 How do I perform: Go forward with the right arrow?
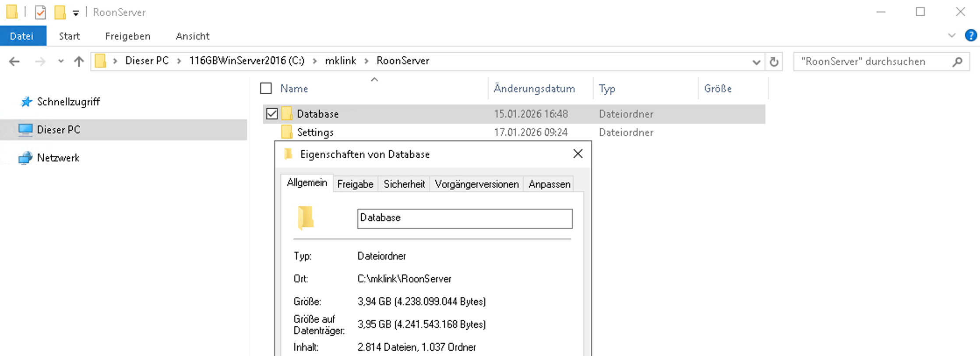coord(40,61)
